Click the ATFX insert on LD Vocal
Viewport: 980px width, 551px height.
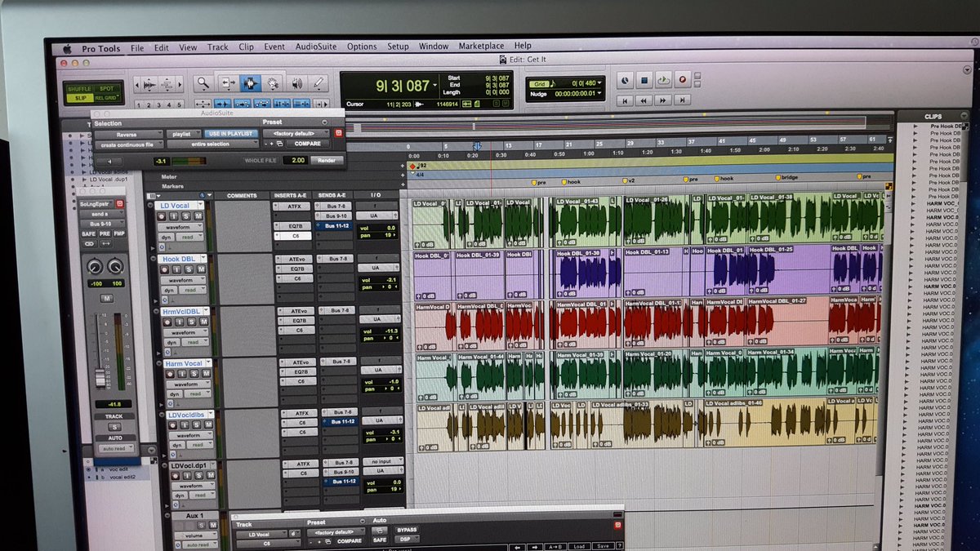pyautogui.click(x=294, y=207)
